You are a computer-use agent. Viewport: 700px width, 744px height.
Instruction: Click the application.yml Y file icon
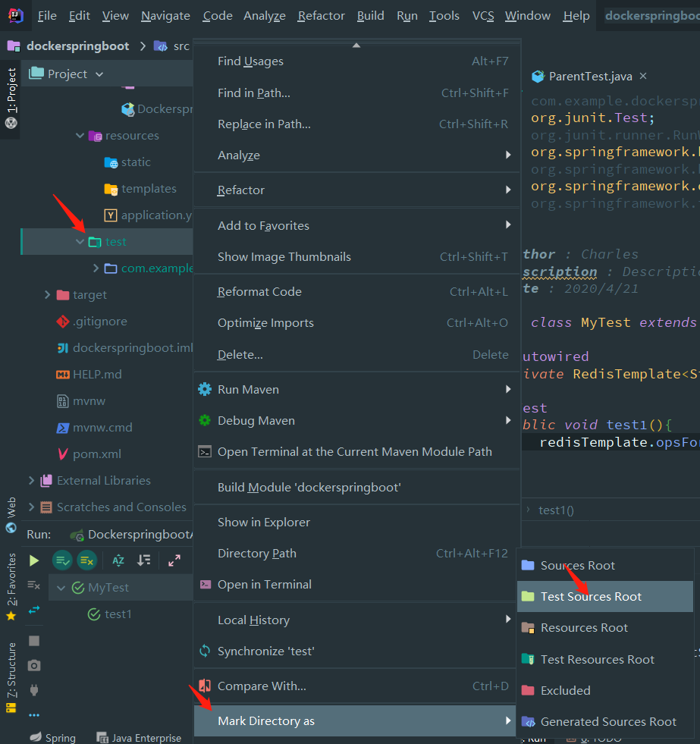pos(111,215)
